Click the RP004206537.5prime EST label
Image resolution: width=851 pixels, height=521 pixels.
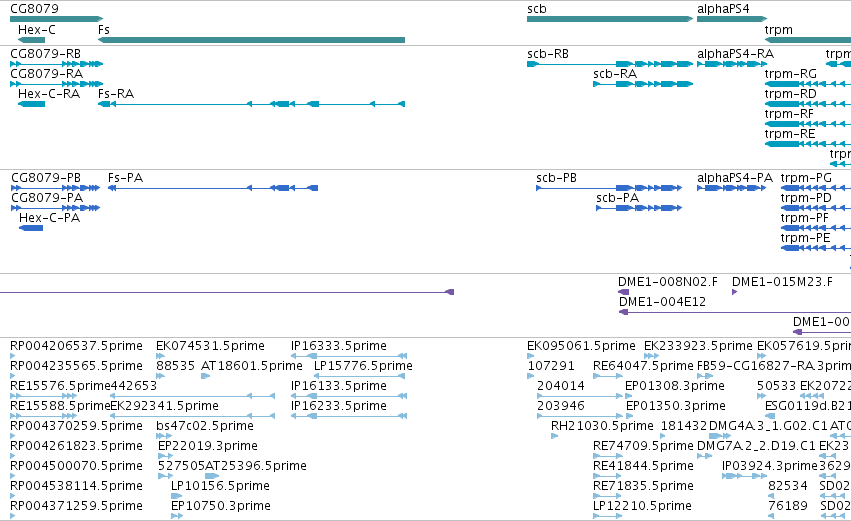pos(77,346)
